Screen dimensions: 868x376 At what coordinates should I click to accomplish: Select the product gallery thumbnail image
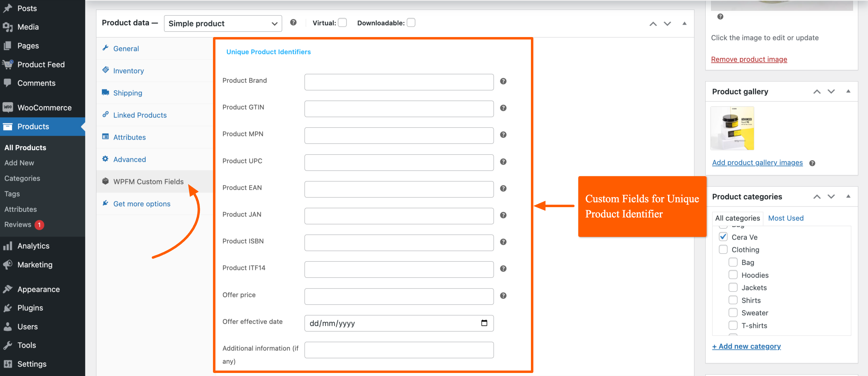732,128
